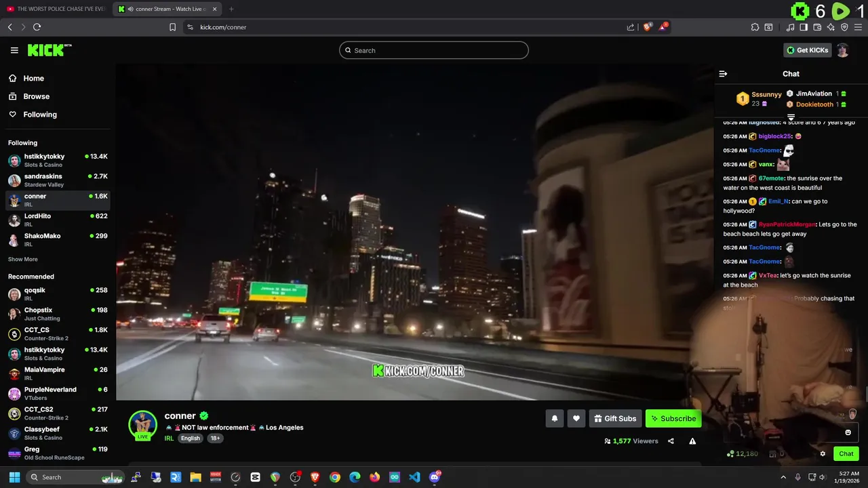868x488 pixels.
Task: Click chat user 67emote's name
Action: click(772, 178)
